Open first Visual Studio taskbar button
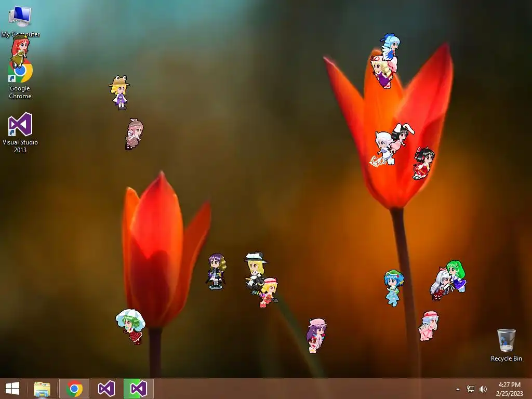The width and height of the screenshot is (532, 399). [106, 389]
